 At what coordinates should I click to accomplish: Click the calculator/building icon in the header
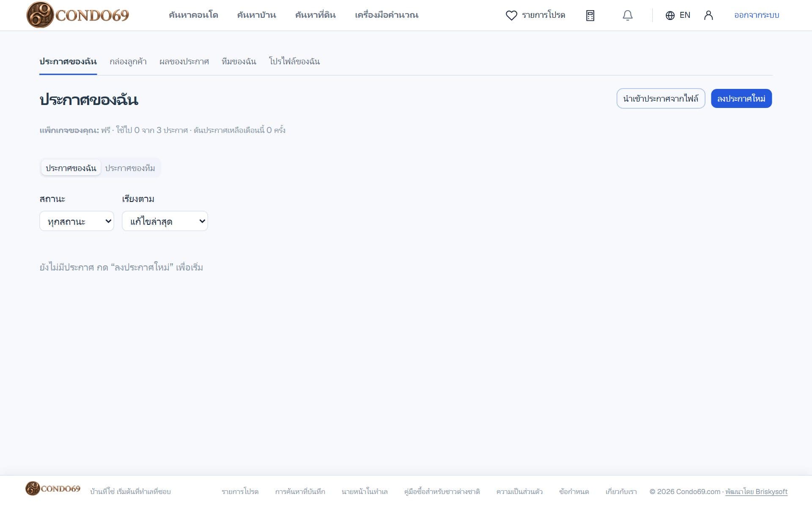point(590,15)
